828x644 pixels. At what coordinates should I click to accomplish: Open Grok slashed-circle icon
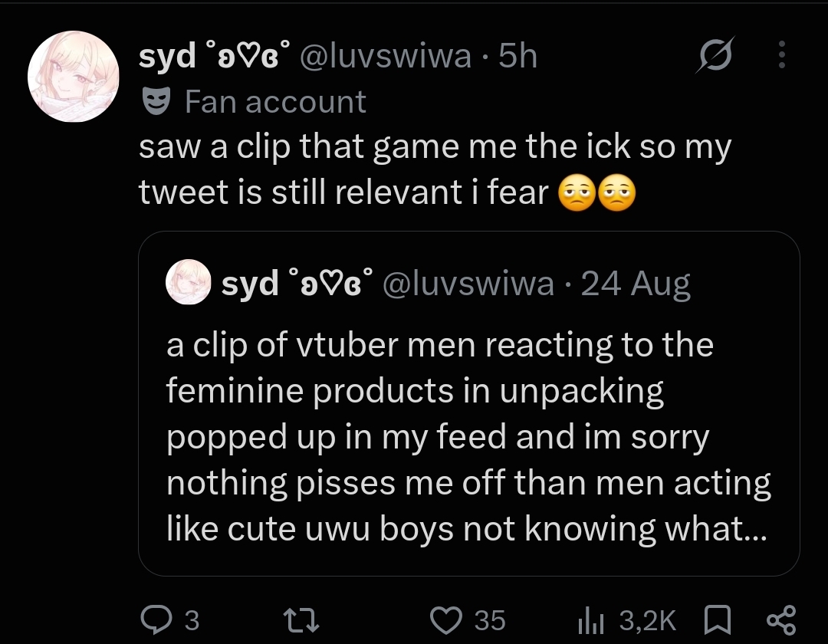(x=715, y=55)
